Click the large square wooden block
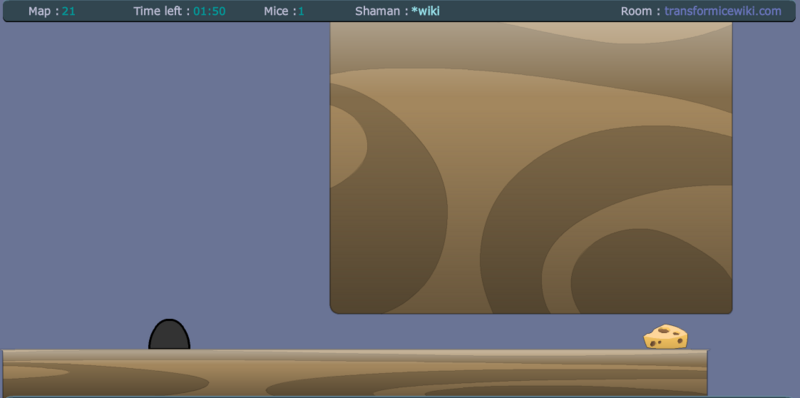800x398 pixels. 531,167
